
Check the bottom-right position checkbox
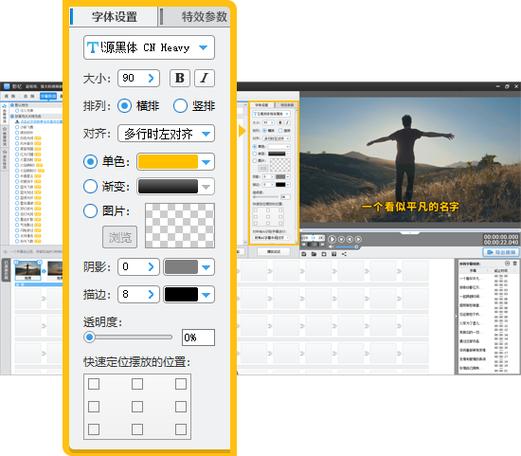[x=181, y=429]
